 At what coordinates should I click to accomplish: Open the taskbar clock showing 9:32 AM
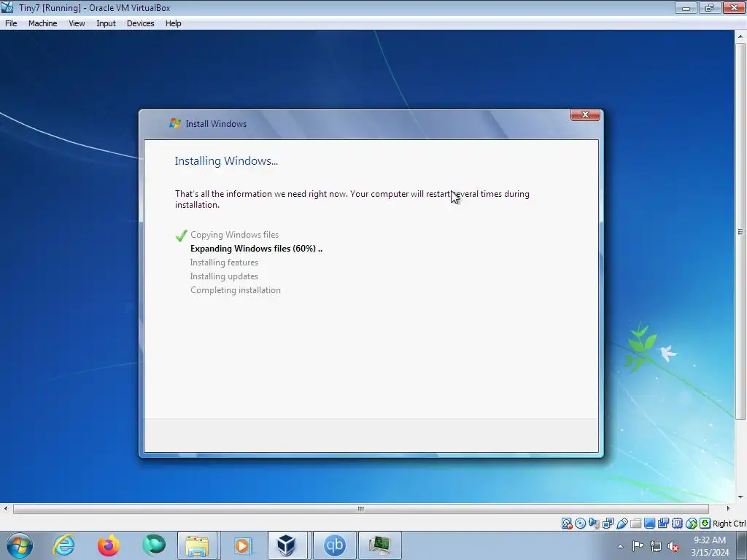(709, 546)
